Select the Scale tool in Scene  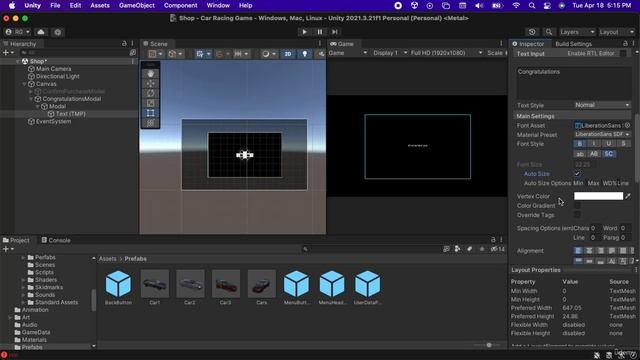(x=151, y=103)
